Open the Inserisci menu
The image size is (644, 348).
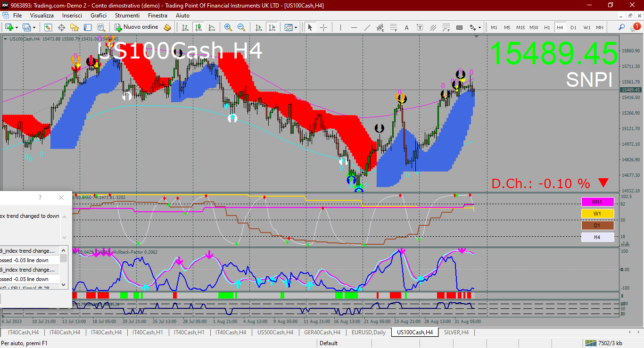click(x=72, y=16)
